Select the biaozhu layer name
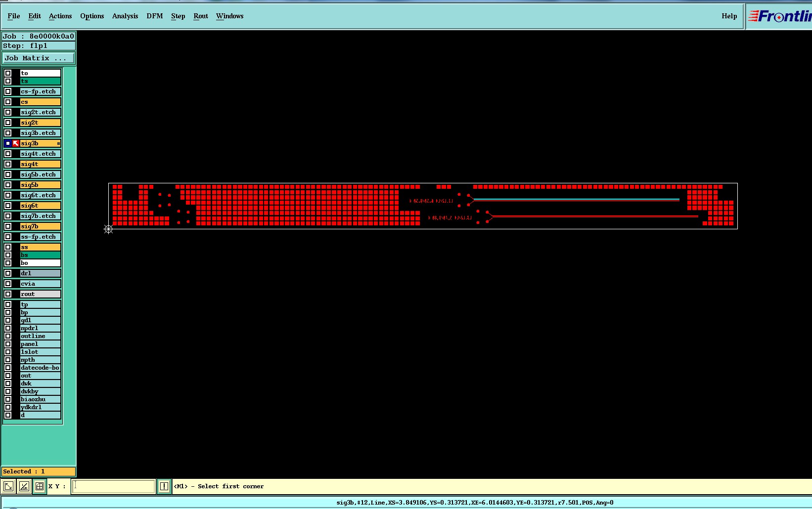Image resolution: width=812 pixels, height=509 pixels. click(41, 399)
